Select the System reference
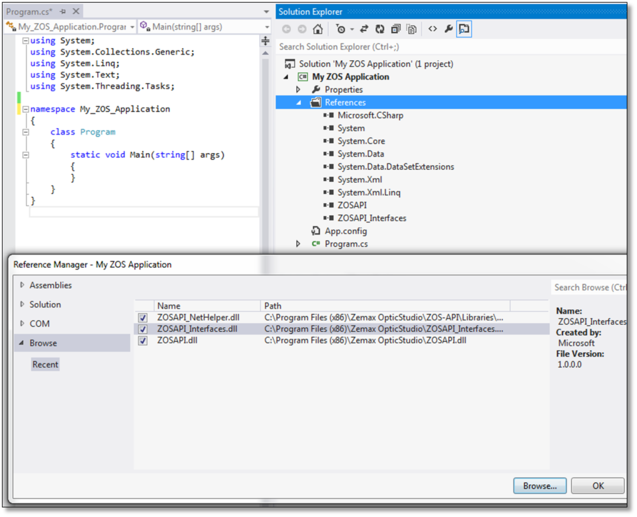The width and height of the screenshot is (637, 517). pyautogui.click(x=351, y=128)
